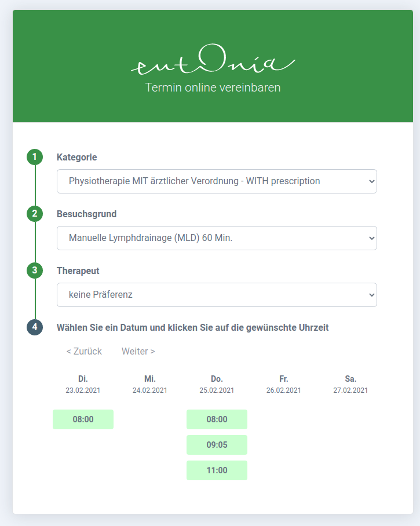The height and width of the screenshot is (526, 420).
Task: Click 'Termin online vereinbaren' heading text
Action: point(213,88)
